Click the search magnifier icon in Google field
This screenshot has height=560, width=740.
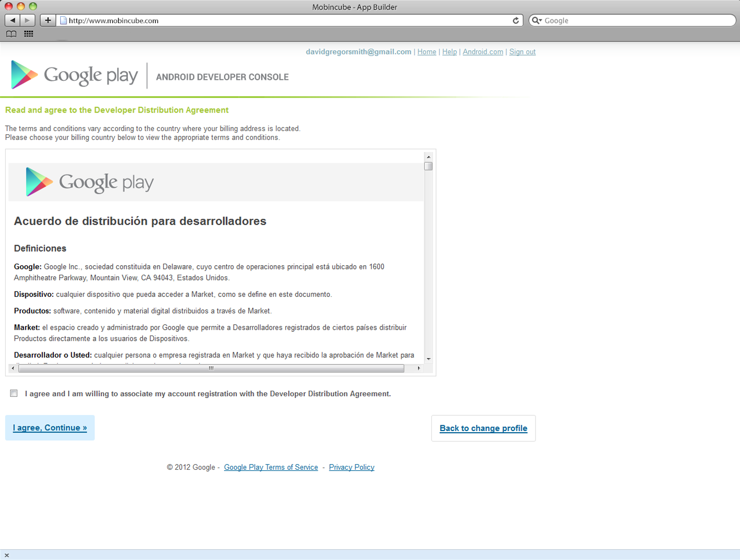click(x=536, y=21)
